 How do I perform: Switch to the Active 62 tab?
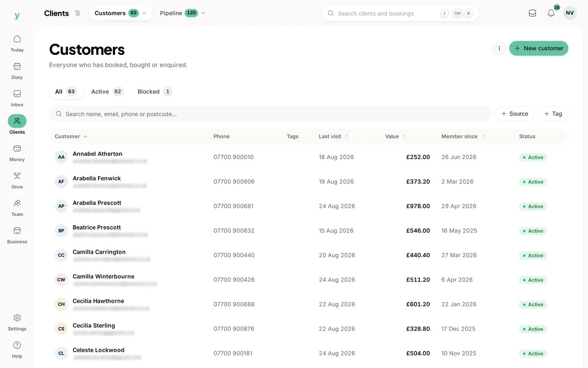pos(107,92)
